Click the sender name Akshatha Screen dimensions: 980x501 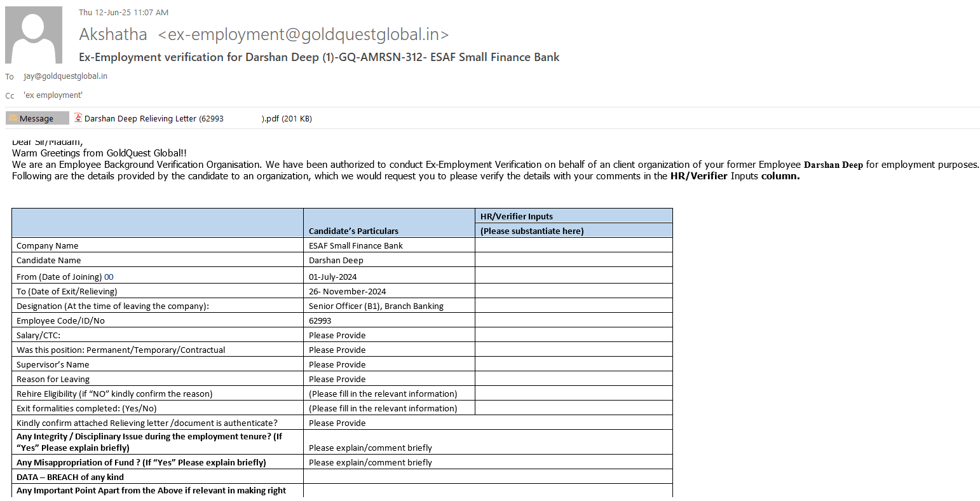click(x=113, y=34)
